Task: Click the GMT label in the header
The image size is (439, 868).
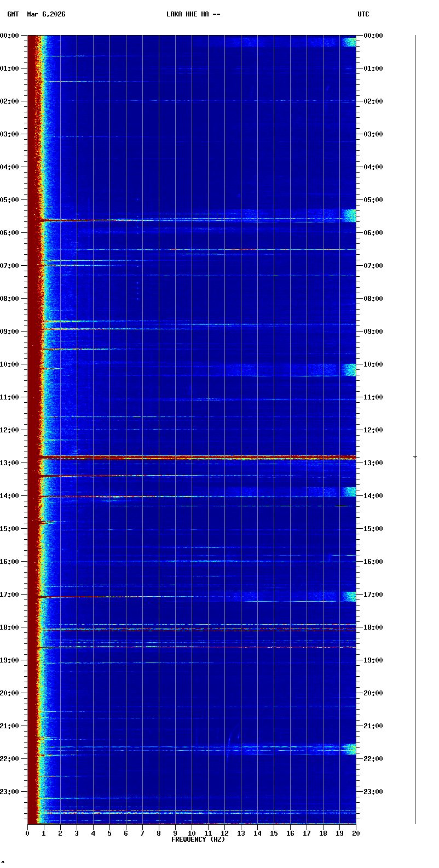Action: click(x=13, y=14)
